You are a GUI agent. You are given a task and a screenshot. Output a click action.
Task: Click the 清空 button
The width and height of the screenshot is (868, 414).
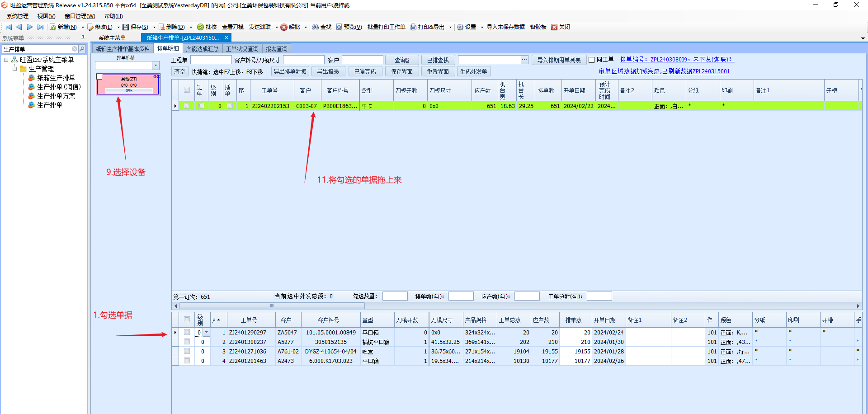180,71
